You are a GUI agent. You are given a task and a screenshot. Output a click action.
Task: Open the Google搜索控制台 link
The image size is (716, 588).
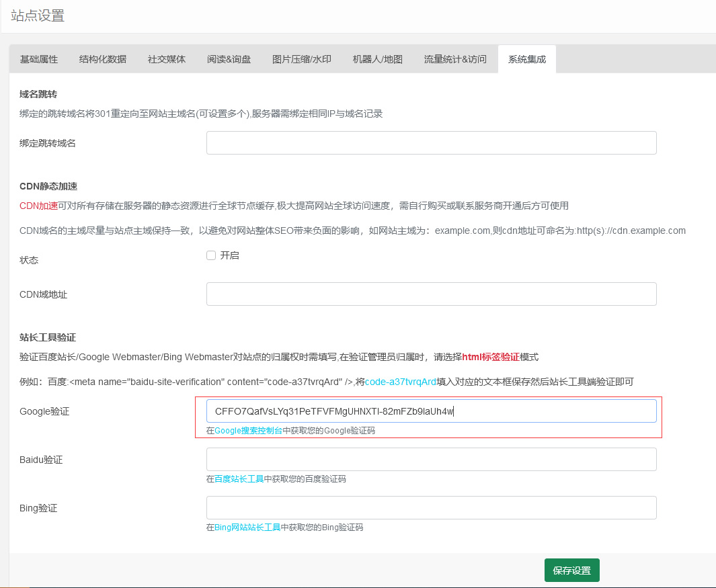[248, 431]
